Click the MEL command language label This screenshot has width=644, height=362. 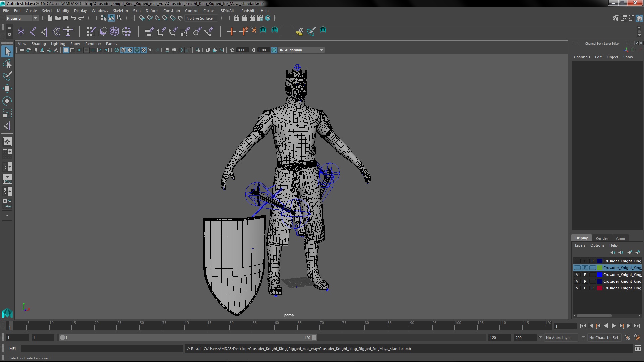(x=13, y=349)
